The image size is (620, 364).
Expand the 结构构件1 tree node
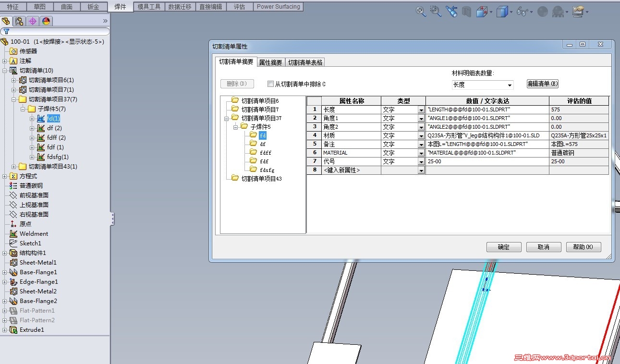pyautogui.click(x=5, y=253)
